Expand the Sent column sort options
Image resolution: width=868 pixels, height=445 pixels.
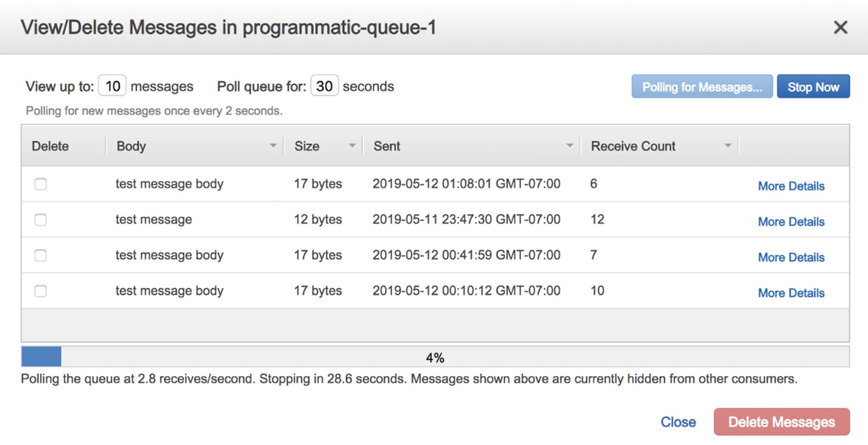point(570,145)
